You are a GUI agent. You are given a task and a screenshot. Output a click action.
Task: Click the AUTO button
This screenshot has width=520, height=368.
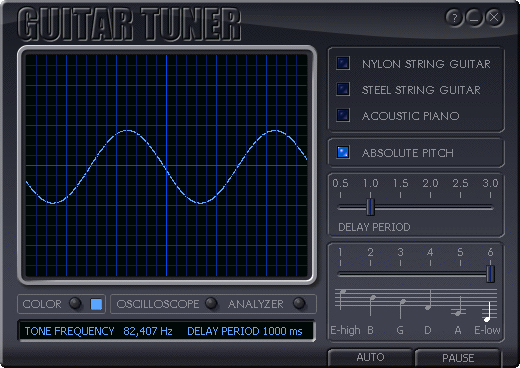[x=370, y=357]
